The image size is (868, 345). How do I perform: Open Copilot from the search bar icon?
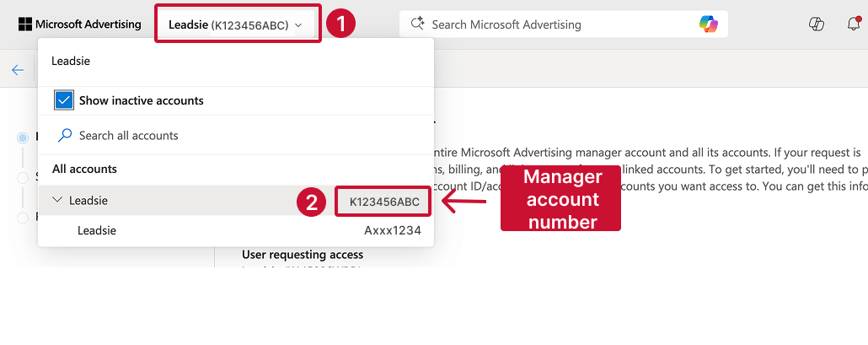pos(708,24)
